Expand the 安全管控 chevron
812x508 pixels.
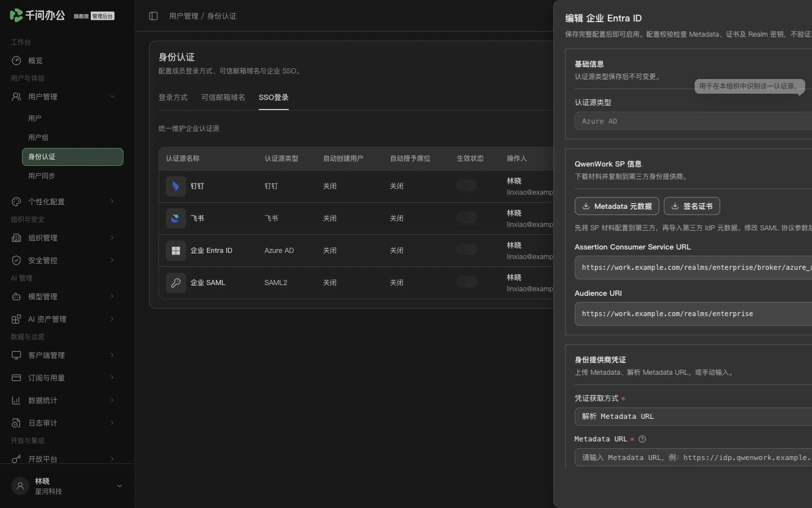click(x=112, y=260)
